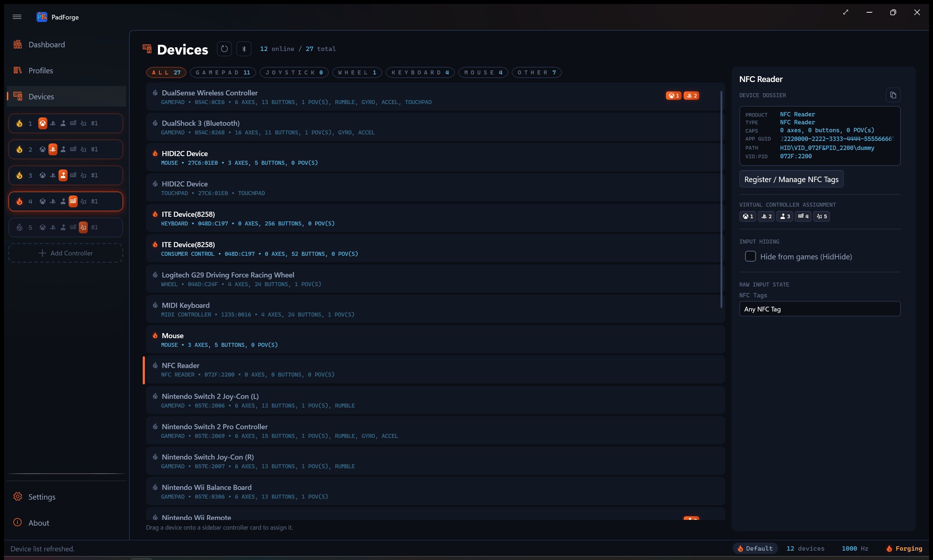Click the fullscreen expand arrow icon
Viewport: 933px width, 560px height.
(x=846, y=12)
